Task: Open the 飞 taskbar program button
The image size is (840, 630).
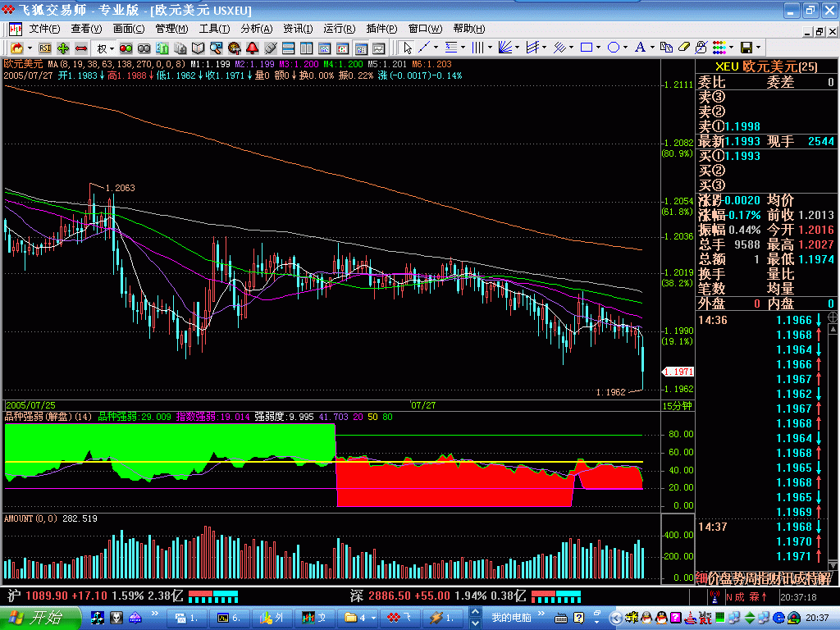Action: click(400, 618)
